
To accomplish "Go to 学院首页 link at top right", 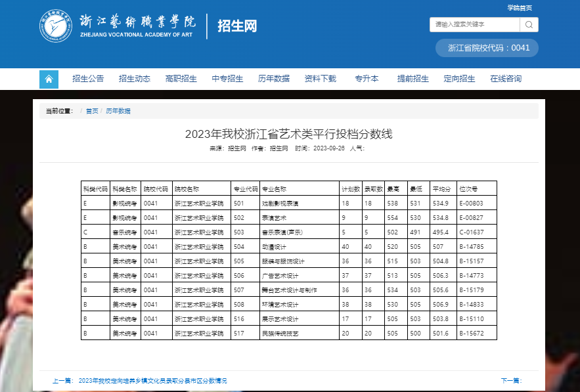I will [520, 8].
